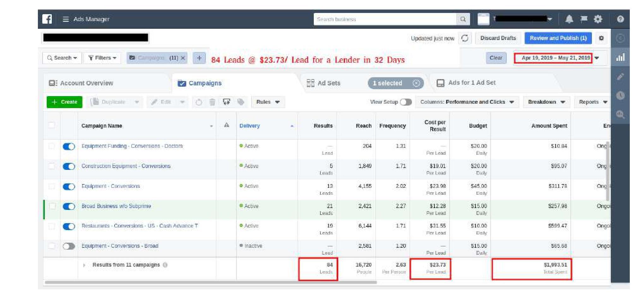644x295 pixels.
Task: Toggle Broad Business w/o Subprime campaign switch
Action: (69, 206)
